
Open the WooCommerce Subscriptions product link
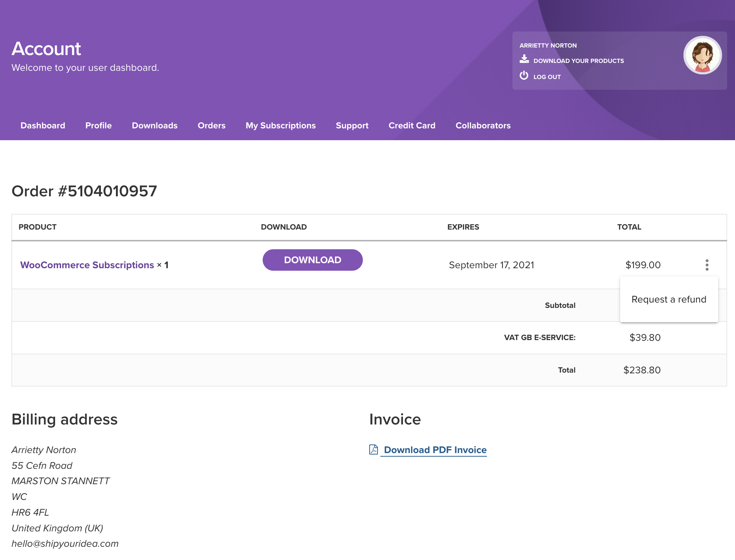click(x=87, y=265)
